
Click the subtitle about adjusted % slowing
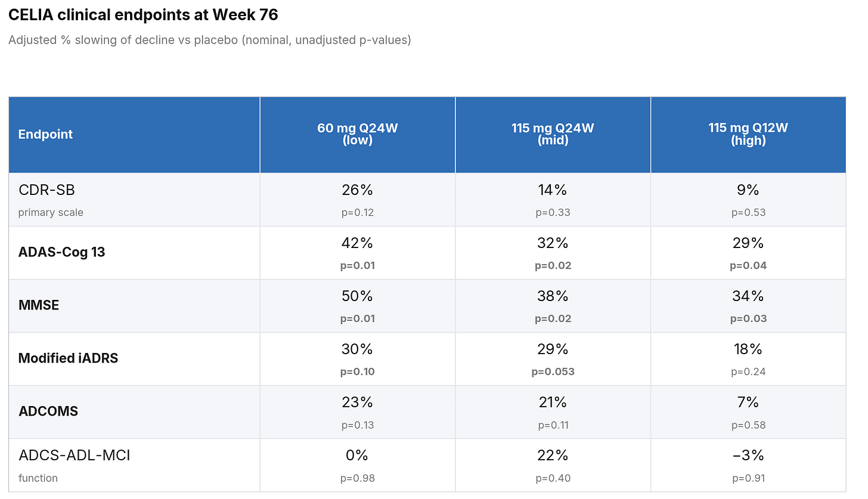209,41
